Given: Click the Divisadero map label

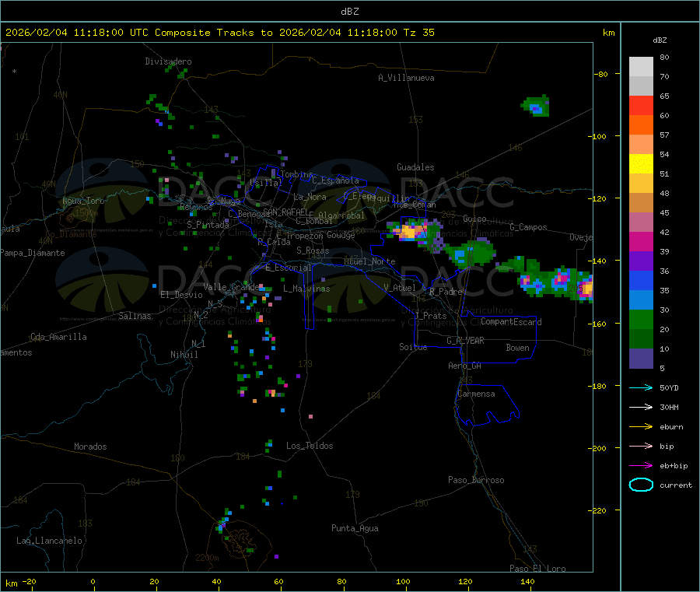Looking at the screenshot, I should click(168, 61).
